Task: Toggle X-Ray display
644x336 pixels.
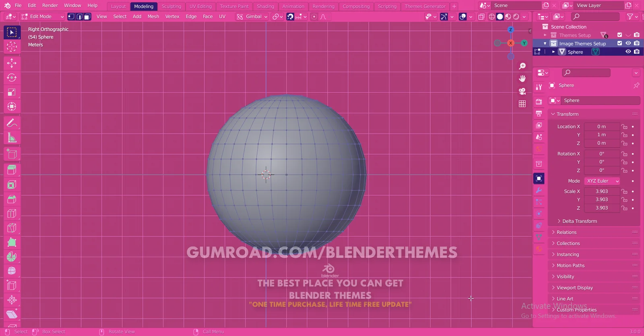Action: click(x=481, y=17)
